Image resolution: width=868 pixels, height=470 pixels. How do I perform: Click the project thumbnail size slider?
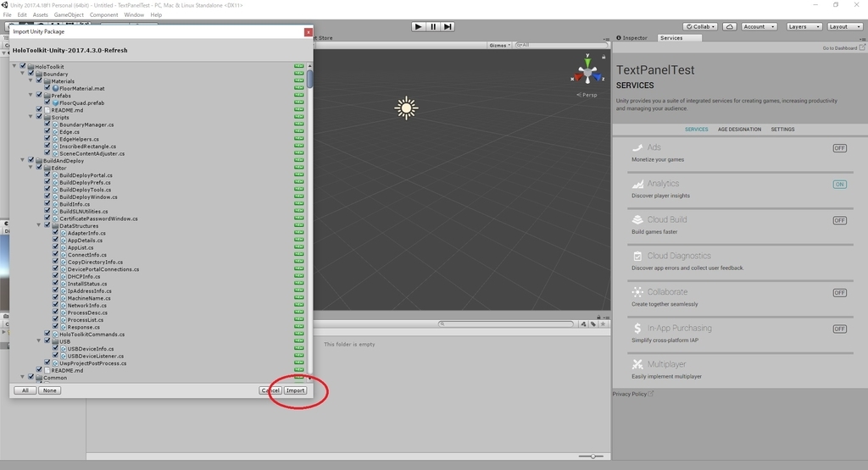592,456
